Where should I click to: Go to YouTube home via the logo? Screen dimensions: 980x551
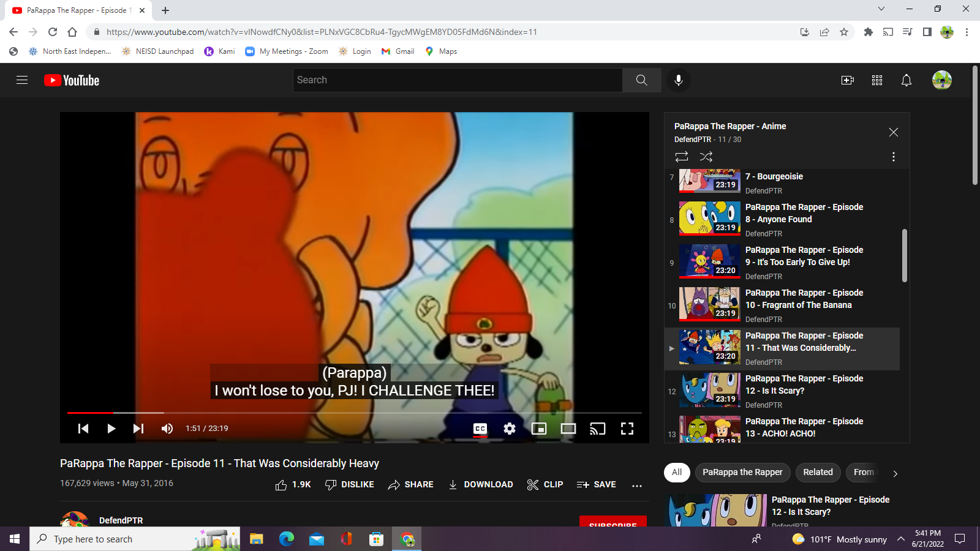72,80
